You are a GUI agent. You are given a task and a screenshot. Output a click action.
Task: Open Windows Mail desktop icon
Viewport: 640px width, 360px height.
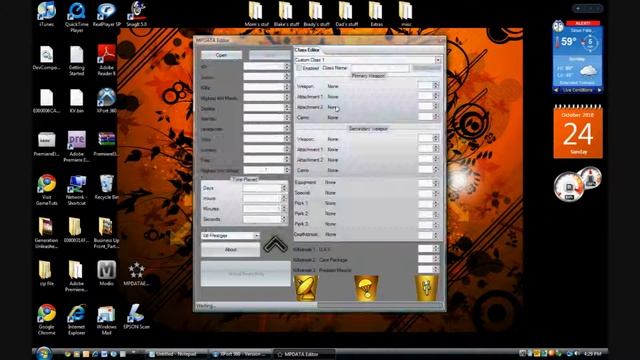tap(107, 320)
